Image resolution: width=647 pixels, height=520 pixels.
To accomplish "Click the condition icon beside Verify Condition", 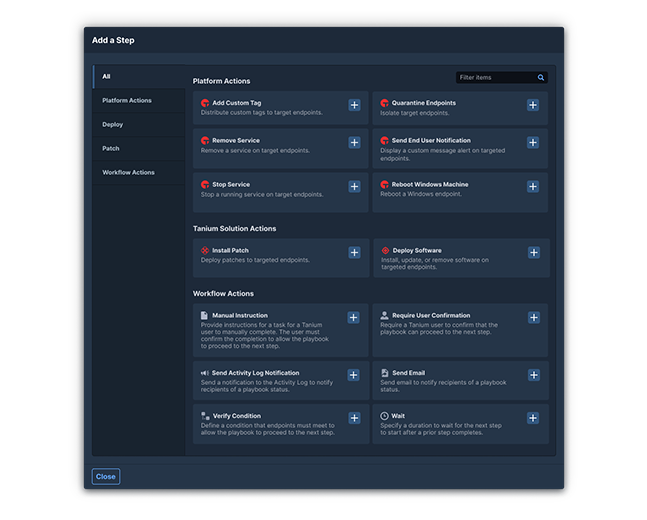I will pyautogui.click(x=205, y=416).
